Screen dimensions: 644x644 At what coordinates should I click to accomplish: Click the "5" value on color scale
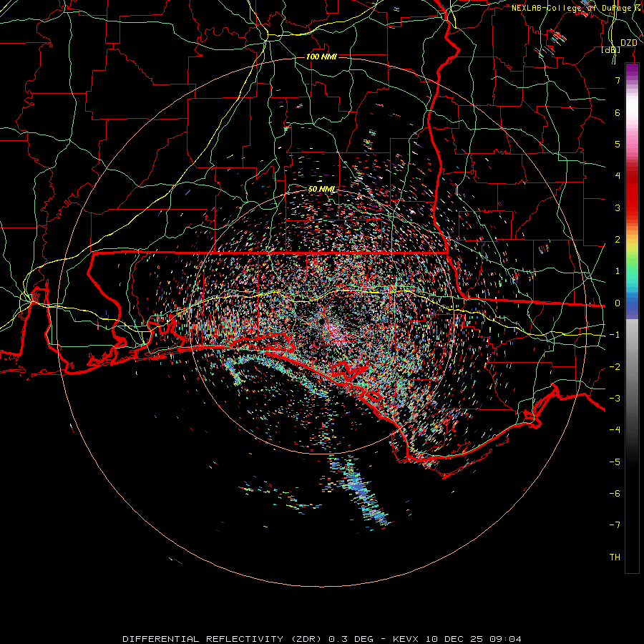(x=618, y=144)
